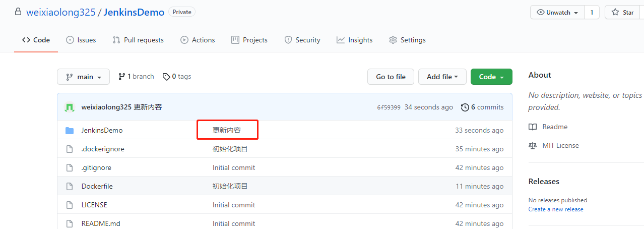
Task: Expand the Add file dropdown
Action: [x=442, y=77]
